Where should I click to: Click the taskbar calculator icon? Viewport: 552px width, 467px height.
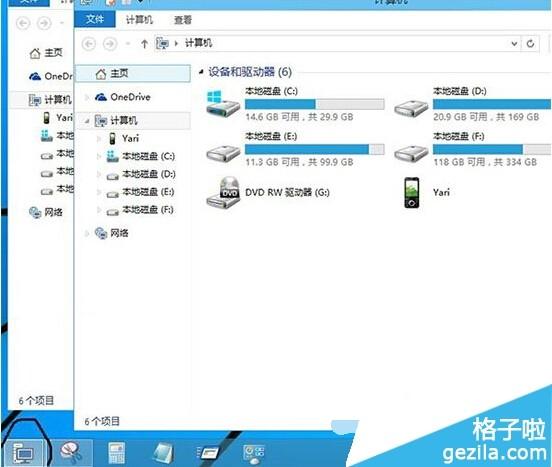(116, 453)
